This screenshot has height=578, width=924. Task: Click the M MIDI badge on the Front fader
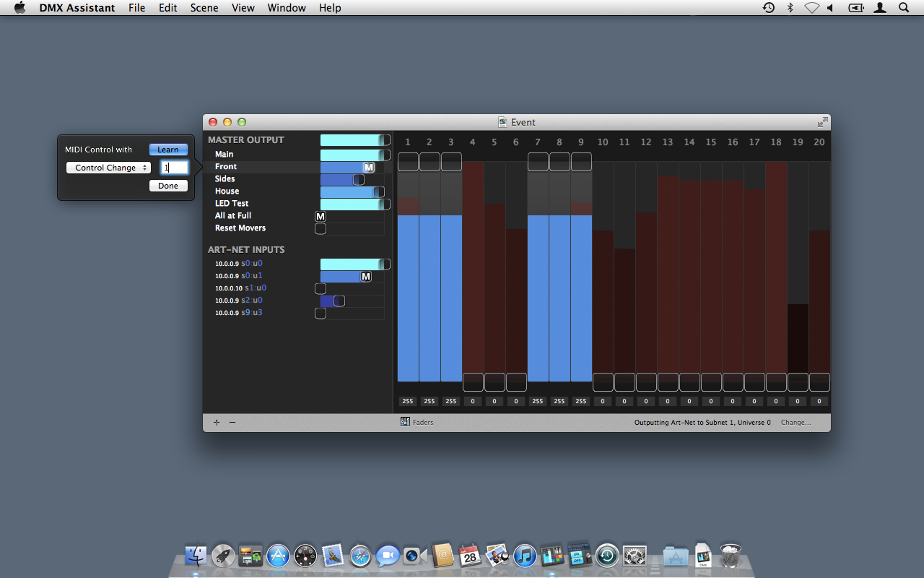click(x=369, y=167)
